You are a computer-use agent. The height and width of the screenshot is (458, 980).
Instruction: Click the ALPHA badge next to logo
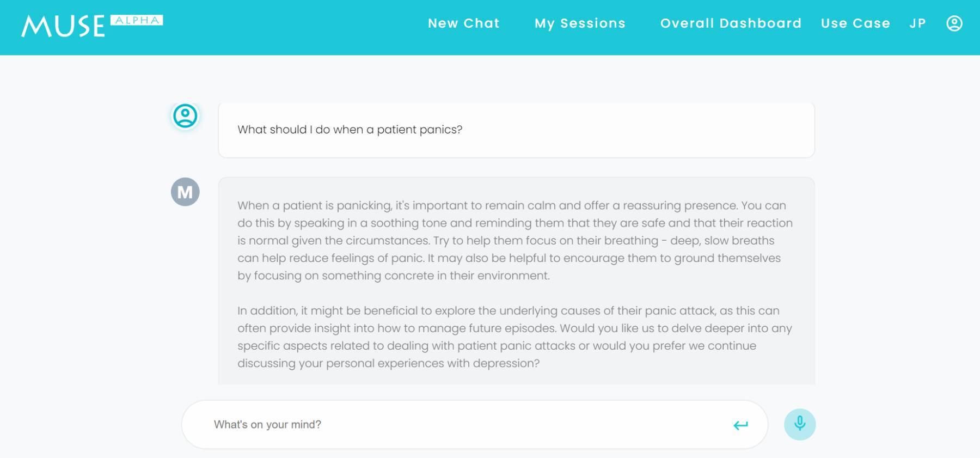(x=137, y=20)
